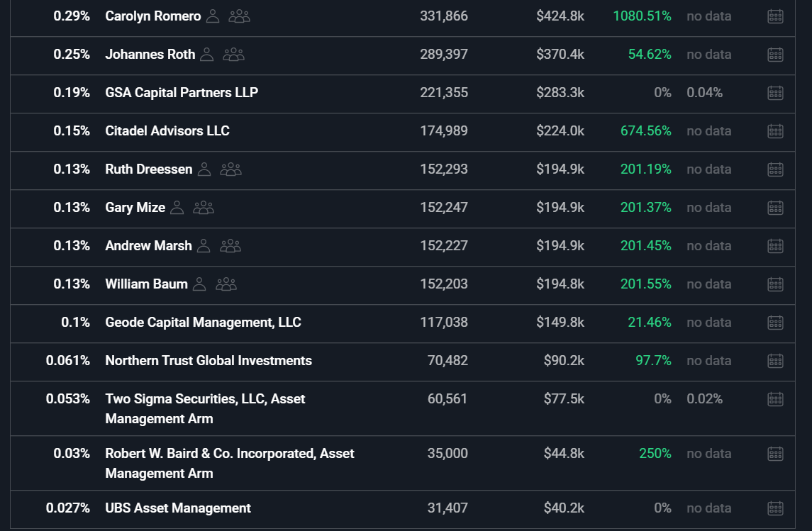Click calendar icon for GSA Capital Partners LLP
This screenshot has height=531, width=812.
pos(775,93)
